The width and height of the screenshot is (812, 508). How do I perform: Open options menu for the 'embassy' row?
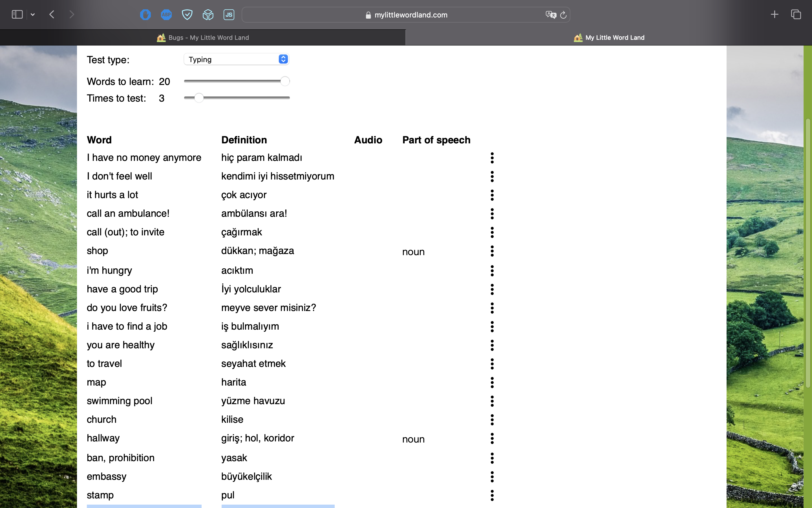[492, 477]
